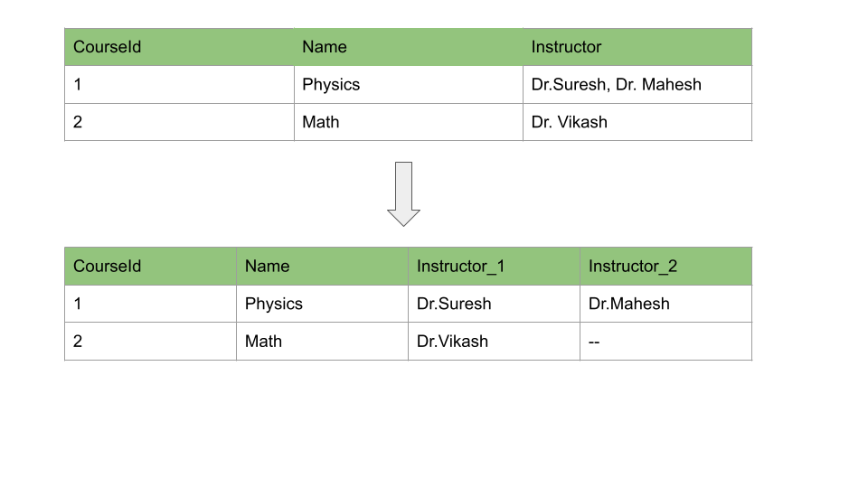
Task: Select the Dr.Vikash cell in the bottom table
Action: 494,342
